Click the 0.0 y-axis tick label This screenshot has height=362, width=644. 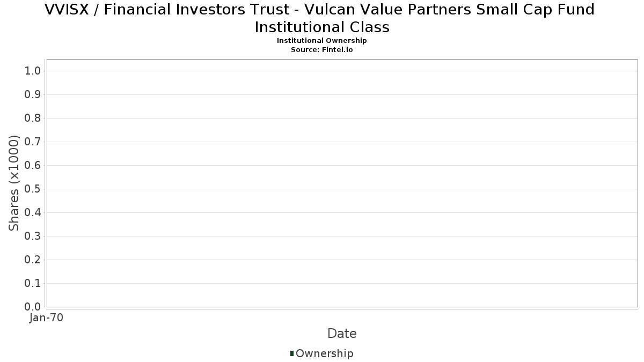(x=33, y=307)
